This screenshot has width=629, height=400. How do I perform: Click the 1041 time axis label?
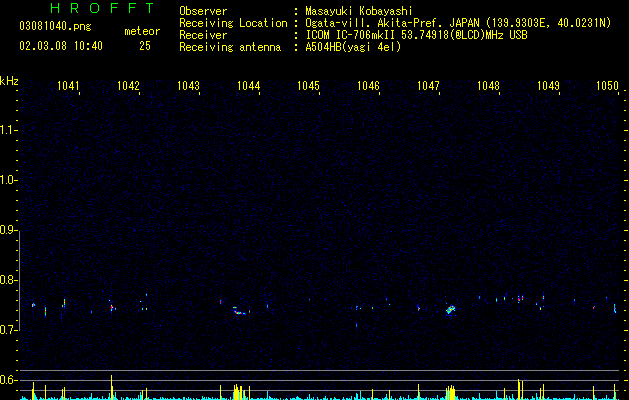68,86
